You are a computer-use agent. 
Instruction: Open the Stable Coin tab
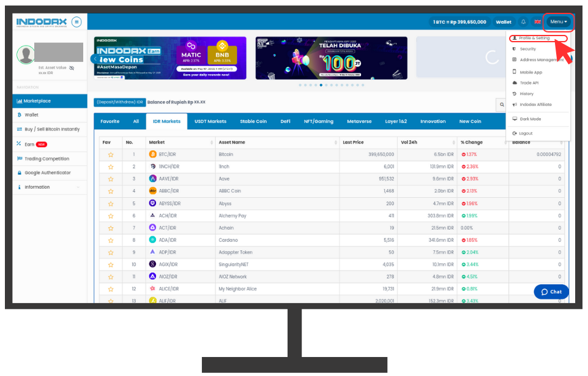click(253, 121)
